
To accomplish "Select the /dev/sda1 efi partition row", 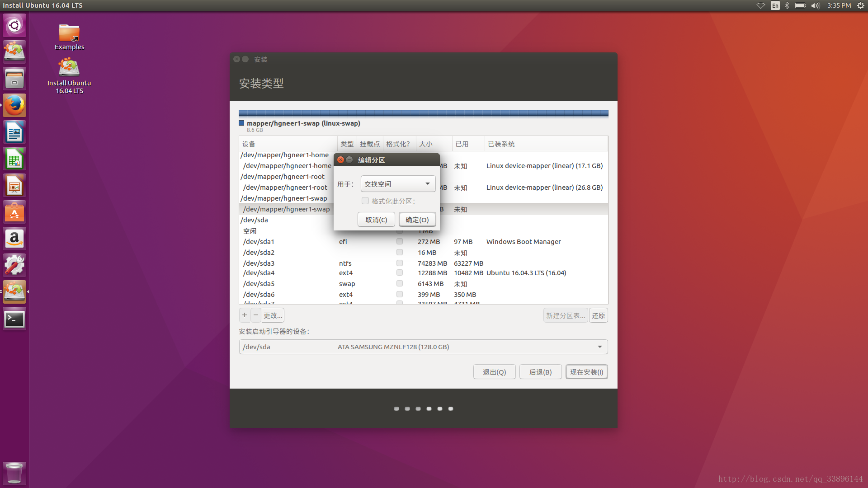I will pos(423,242).
